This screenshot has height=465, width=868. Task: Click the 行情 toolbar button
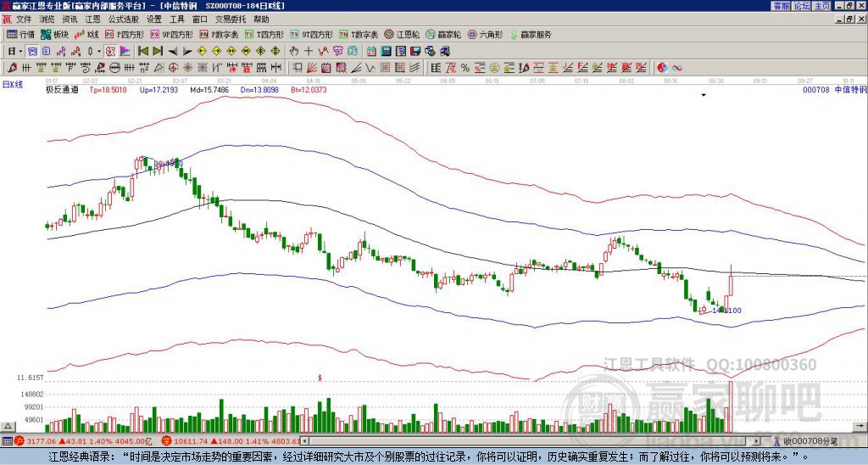[x=21, y=34]
